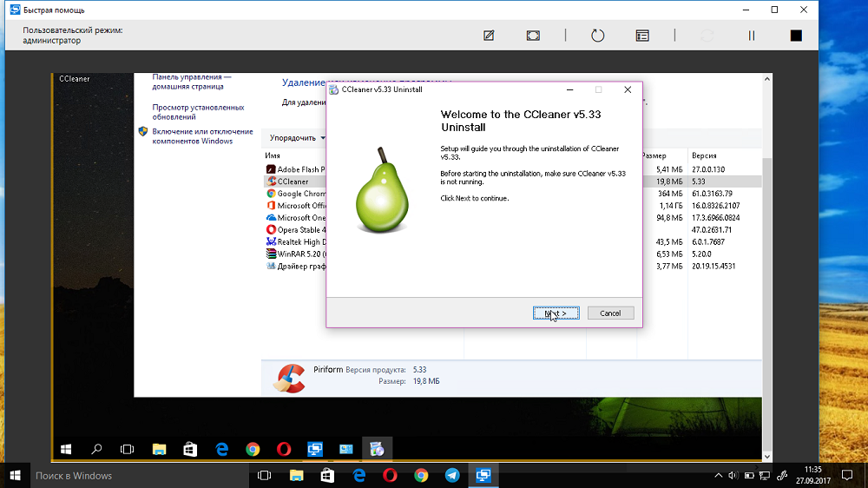Open local Opera taskbar icon
The width and height of the screenshot is (868, 488).
pyautogui.click(x=390, y=476)
